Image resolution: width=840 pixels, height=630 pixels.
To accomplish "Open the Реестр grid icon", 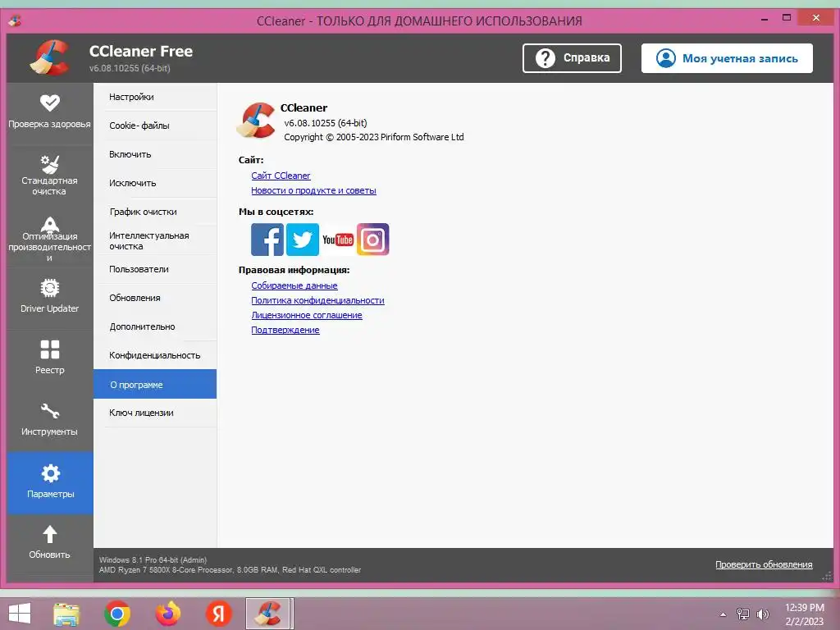I will [50, 349].
